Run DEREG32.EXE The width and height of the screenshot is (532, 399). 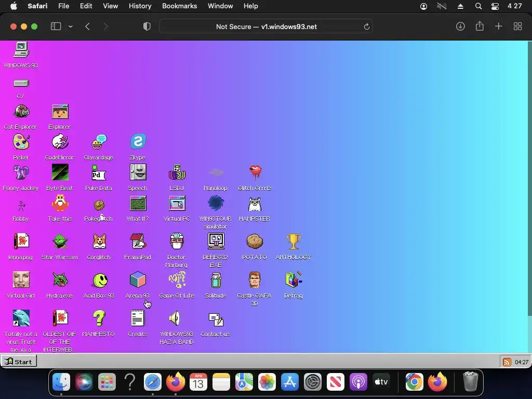(x=216, y=241)
